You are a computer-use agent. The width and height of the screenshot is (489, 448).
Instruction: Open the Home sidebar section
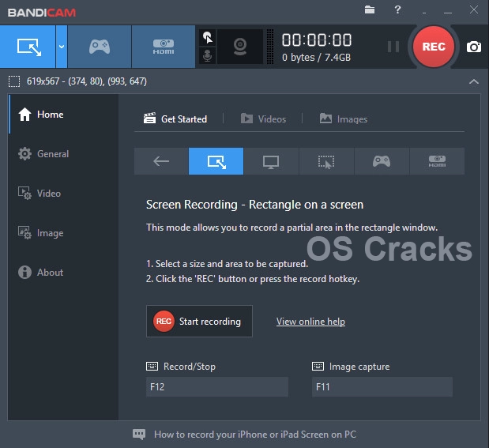(x=64, y=115)
